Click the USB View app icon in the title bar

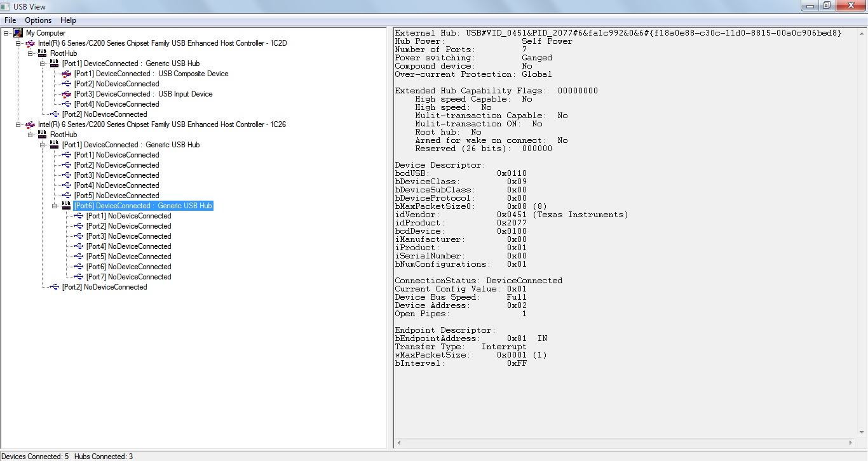tap(6, 6)
